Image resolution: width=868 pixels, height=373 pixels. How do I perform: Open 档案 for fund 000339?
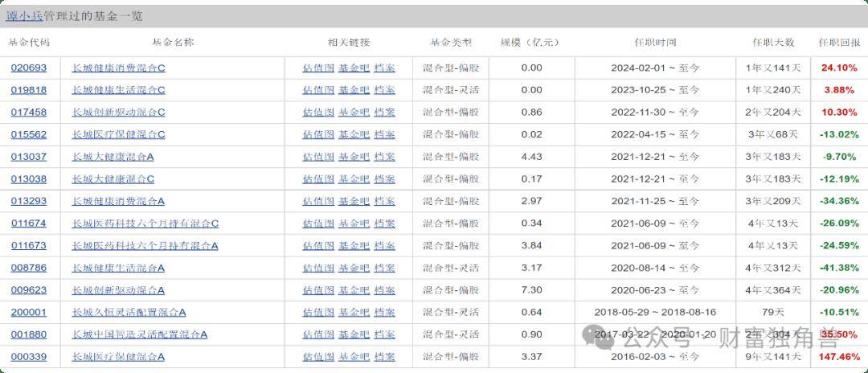click(385, 357)
